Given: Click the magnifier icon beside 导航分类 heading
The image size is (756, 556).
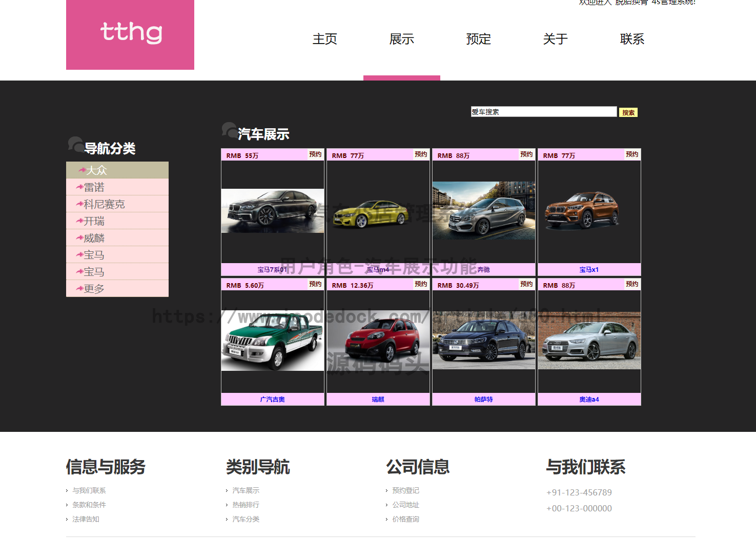Looking at the screenshot, I should coord(75,145).
